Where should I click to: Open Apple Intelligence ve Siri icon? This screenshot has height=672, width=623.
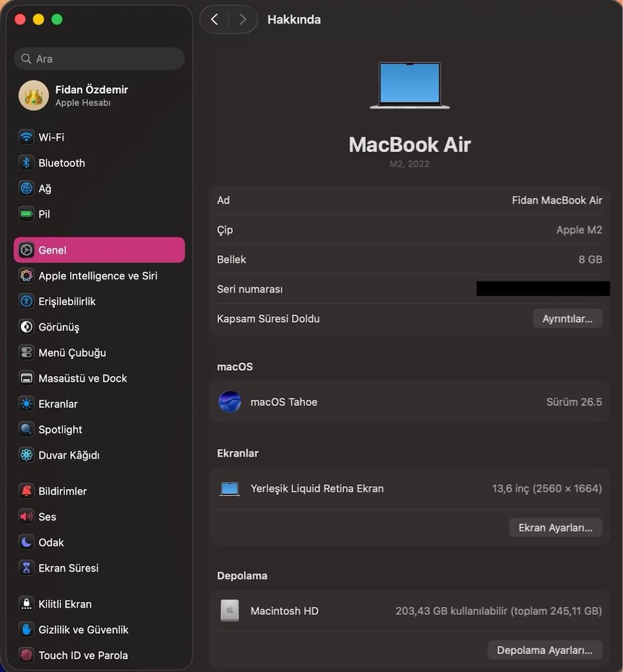pos(26,276)
